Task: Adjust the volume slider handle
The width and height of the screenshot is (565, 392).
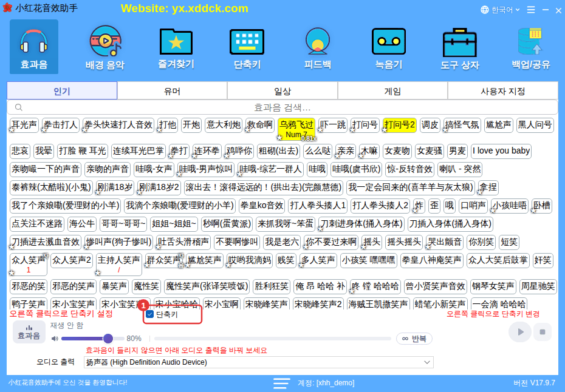Action: tap(108, 339)
